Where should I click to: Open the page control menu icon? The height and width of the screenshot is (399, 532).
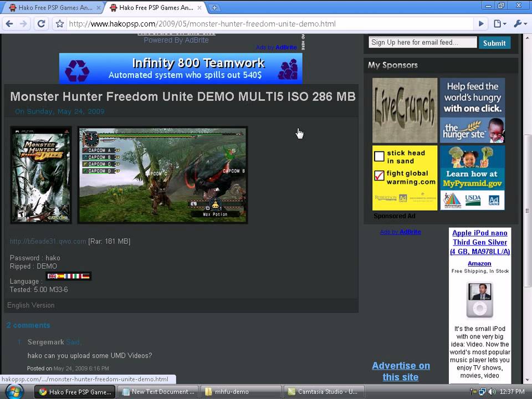[x=500, y=24]
